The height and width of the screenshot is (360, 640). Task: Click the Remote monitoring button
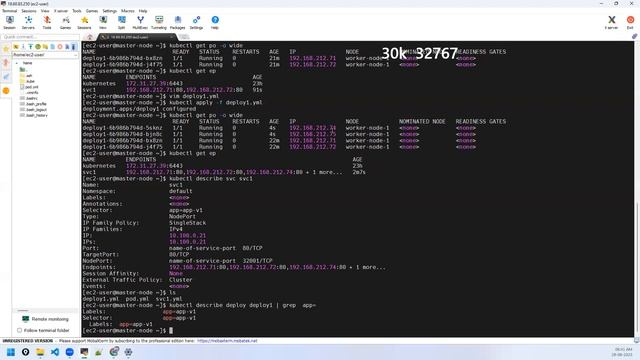click(x=46, y=319)
